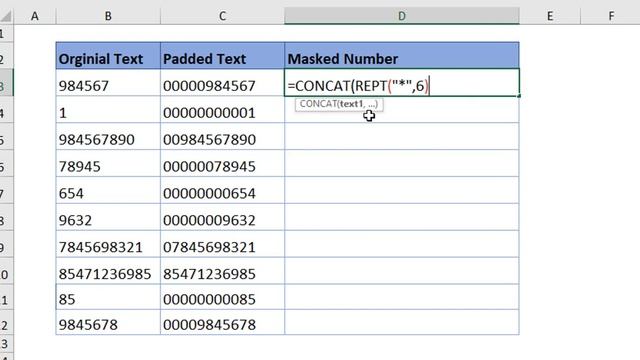Select cell containing 9632
The image size is (640, 360).
[x=108, y=217]
